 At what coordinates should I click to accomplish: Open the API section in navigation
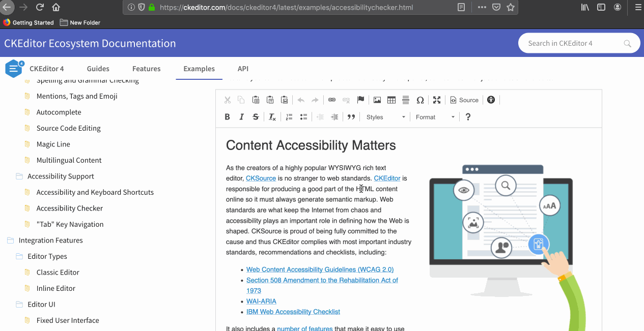pyautogui.click(x=243, y=69)
